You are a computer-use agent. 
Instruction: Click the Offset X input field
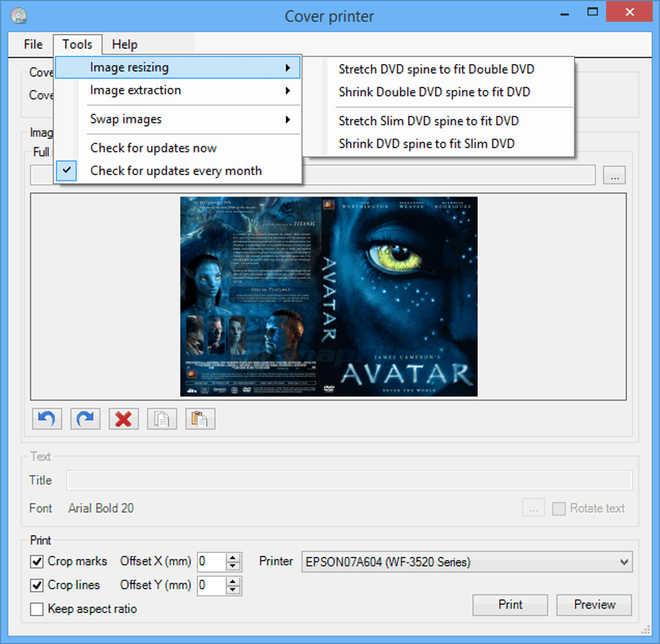(212, 562)
